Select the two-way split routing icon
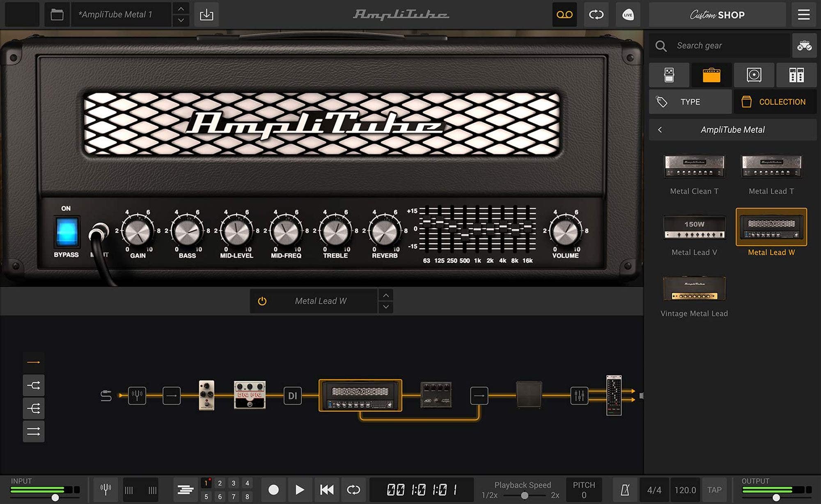 tap(34, 385)
